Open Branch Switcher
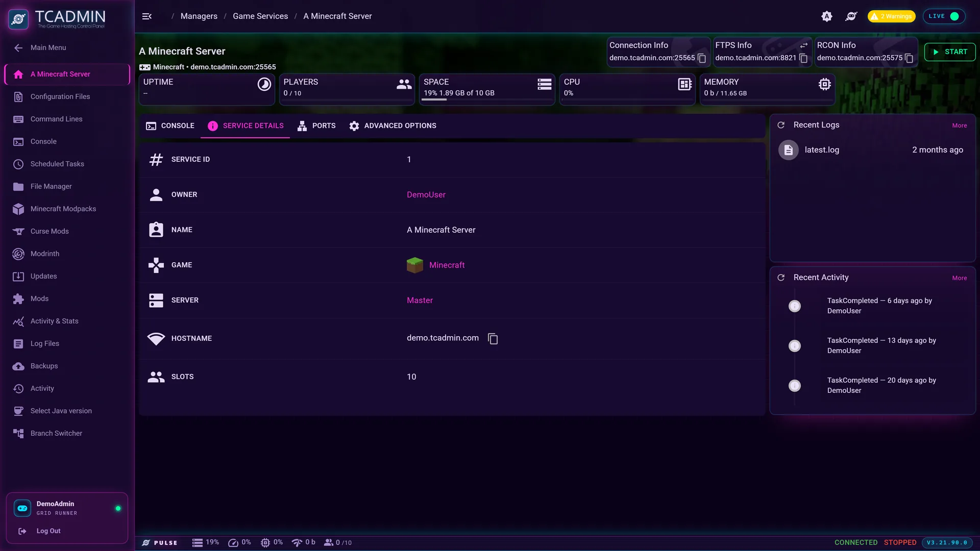 click(67, 433)
